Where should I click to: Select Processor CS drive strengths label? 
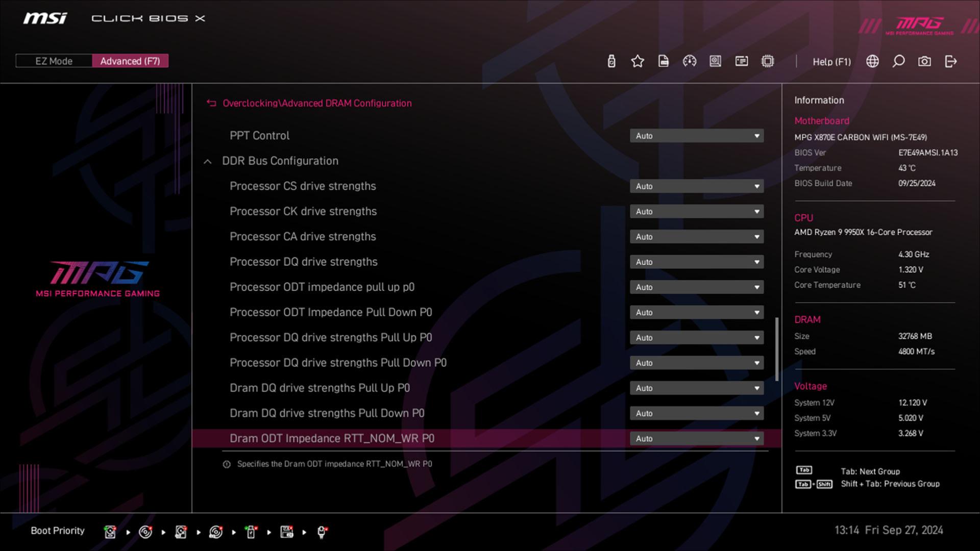tap(303, 186)
